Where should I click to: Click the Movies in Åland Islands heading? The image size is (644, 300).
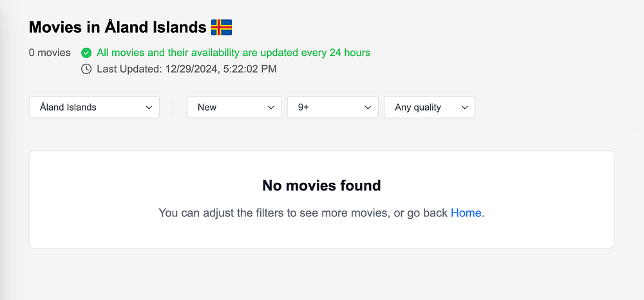point(118,28)
